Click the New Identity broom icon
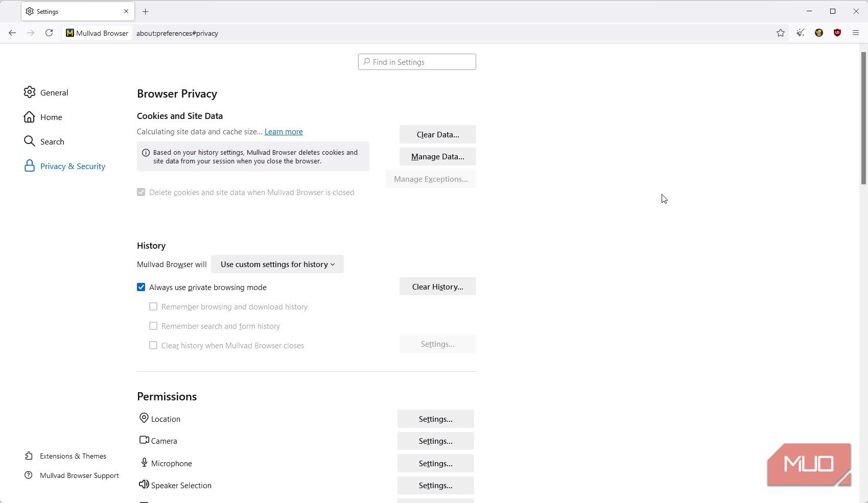 [801, 33]
